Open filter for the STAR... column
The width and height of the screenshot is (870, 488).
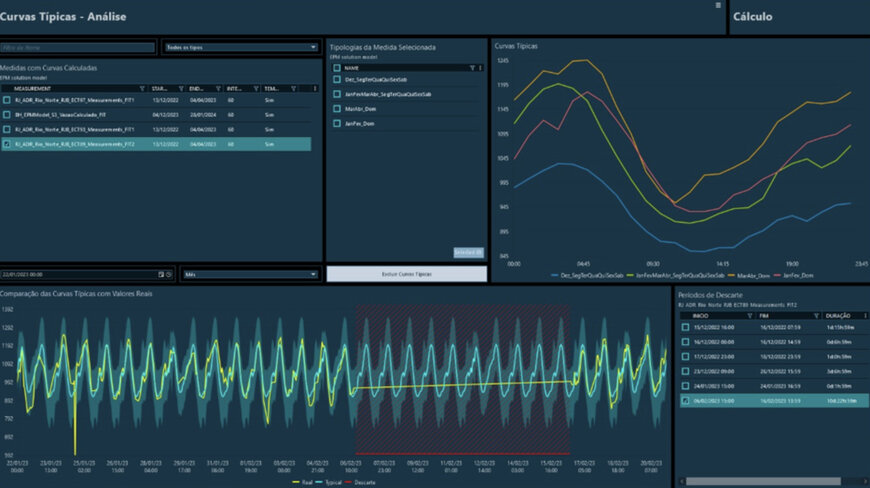click(x=181, y=89)
